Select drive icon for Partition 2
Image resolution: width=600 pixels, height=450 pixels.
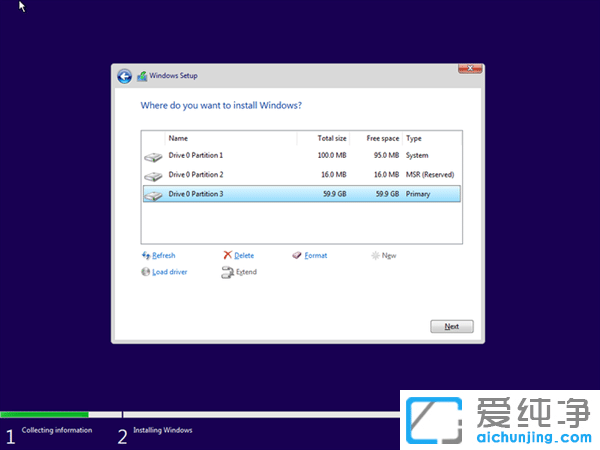[153, 176]
